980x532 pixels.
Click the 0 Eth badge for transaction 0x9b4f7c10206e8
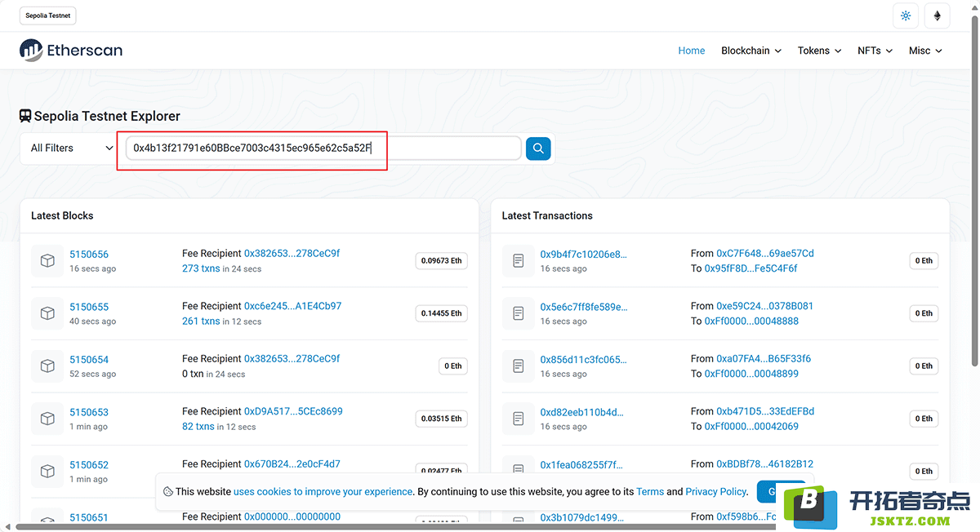pos(924,261)
